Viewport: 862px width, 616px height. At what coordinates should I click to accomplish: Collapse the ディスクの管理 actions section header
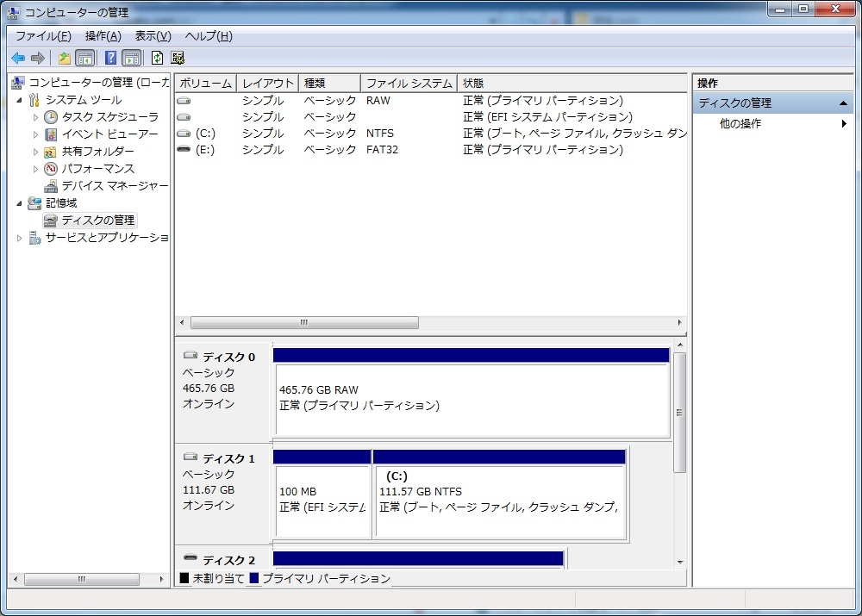coord(845,103)
